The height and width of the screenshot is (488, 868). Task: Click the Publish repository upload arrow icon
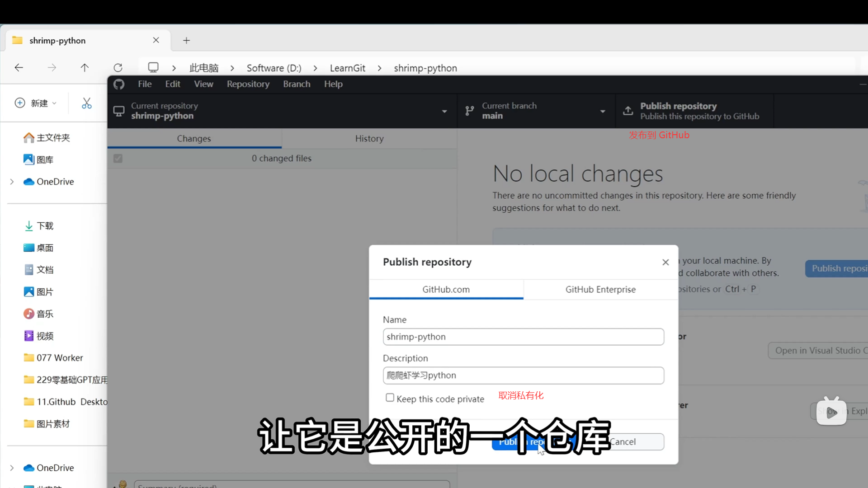pyautogui.click(x=628, y=111)
